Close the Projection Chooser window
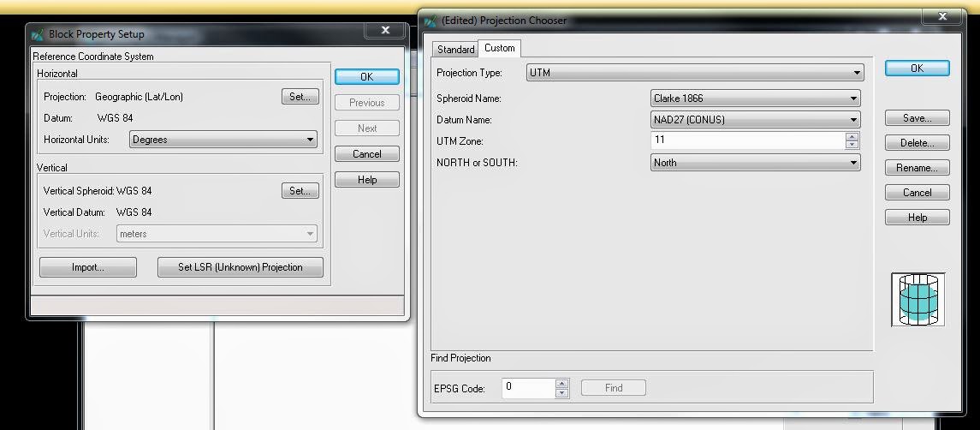This screenshot has height=430, width=980. pyautogui.click(x=942, y=17)
